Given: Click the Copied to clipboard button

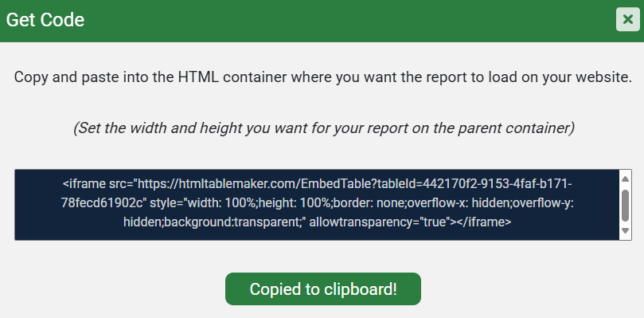Looking at the screenshot, I should pyautogui.click(x=323, y=289).
